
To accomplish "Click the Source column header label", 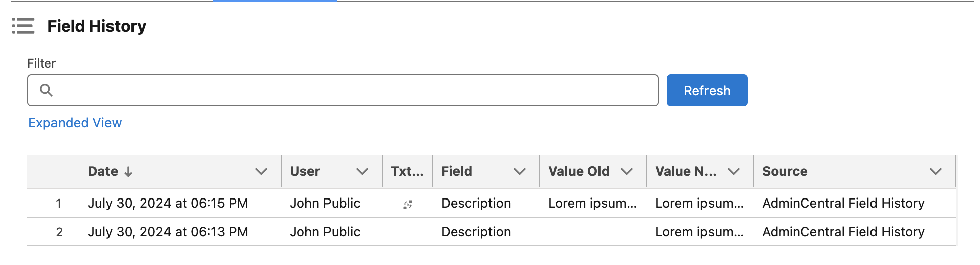I will click(x=785, y=172).
